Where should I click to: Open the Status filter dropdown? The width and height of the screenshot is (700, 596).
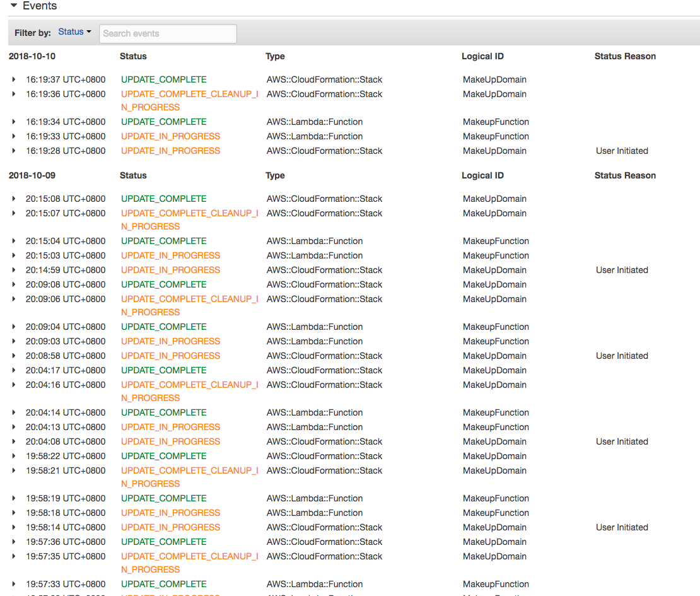(x=74, y=32)
